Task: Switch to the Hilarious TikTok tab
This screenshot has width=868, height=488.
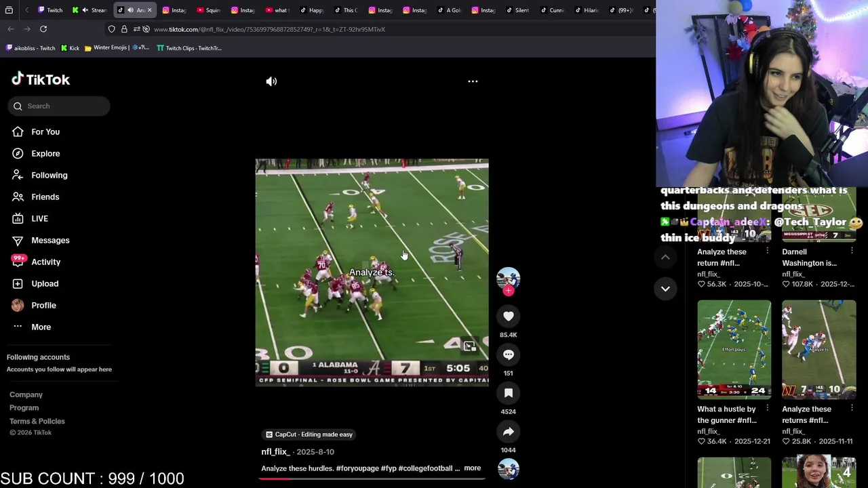Action: pyautogui.click(x=587, y=10)
